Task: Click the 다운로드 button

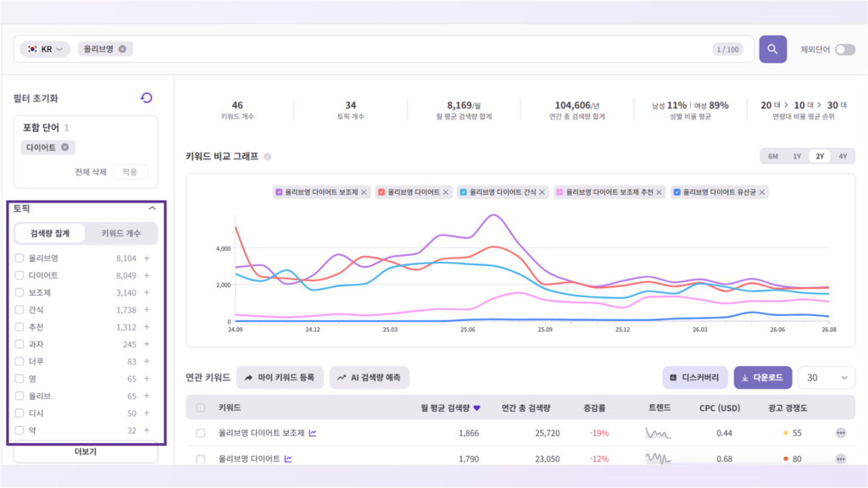Action: (x=763, y=377)
